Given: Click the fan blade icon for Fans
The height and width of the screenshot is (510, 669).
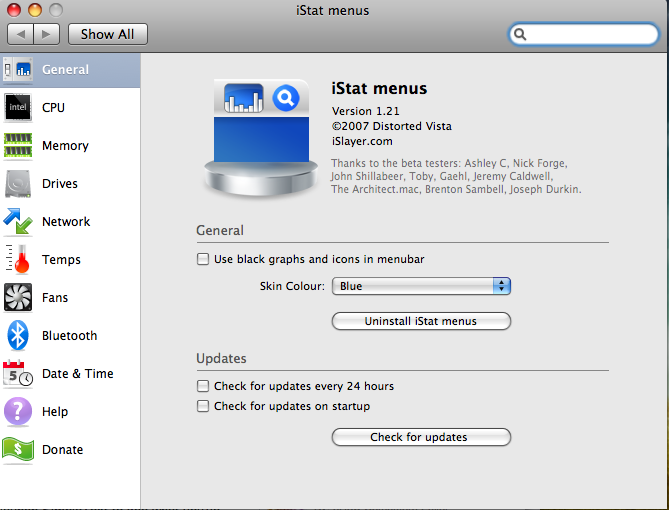Looking at the screenshot, I should pos(17,297).
